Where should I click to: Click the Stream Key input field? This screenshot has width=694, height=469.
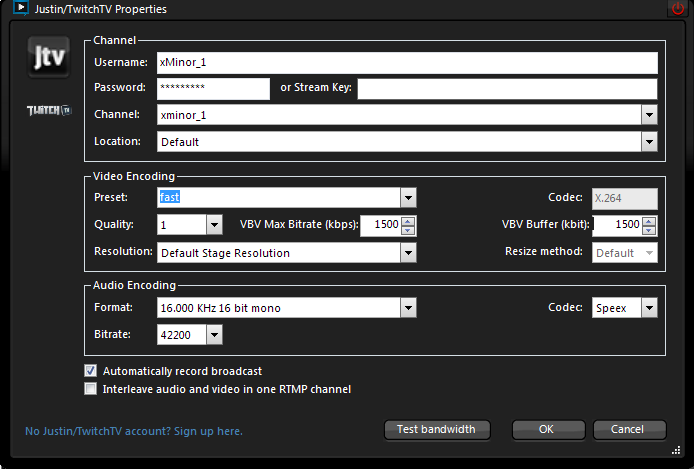tap(507, 89)
